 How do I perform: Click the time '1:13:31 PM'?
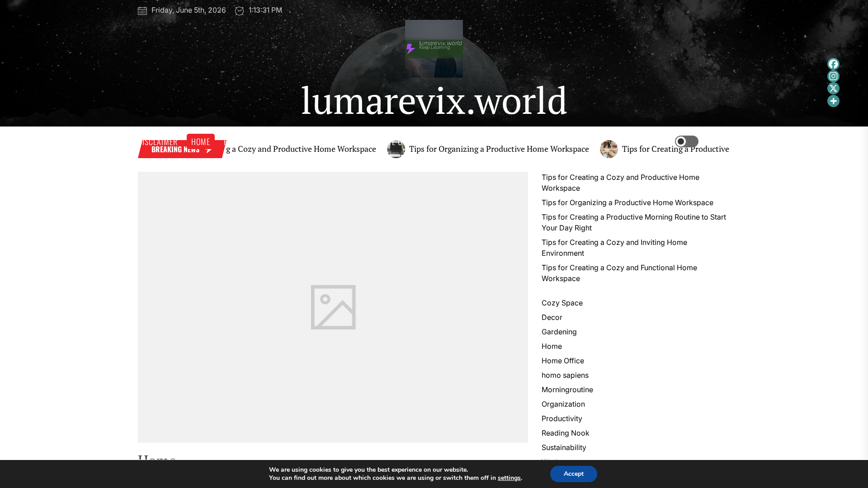pyautogui.click(x=265, y=10)
